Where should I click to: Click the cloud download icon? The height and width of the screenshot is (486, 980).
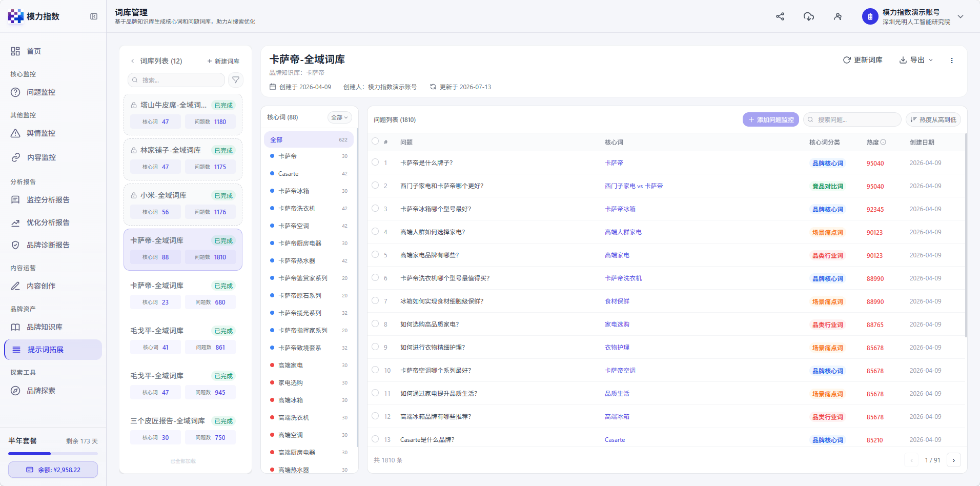[809, 16]
